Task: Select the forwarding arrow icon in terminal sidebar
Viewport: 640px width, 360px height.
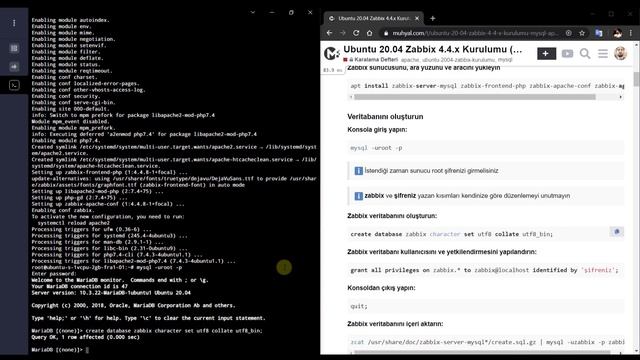Action: pos(14,67)
